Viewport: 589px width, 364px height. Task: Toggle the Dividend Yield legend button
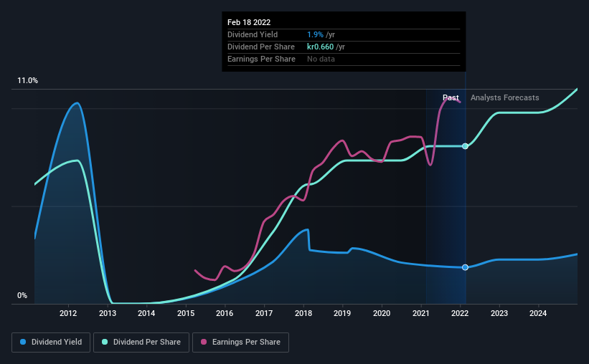tap(51, 343)
